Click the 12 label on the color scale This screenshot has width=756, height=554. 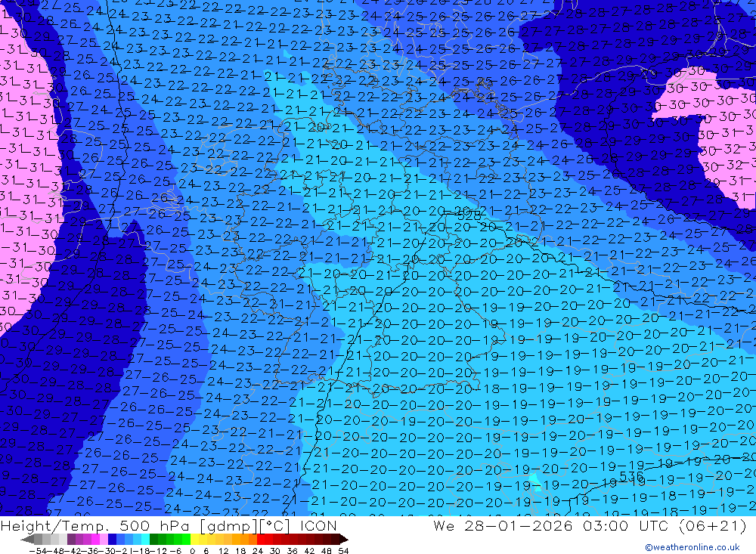click(x=223, y=551)
